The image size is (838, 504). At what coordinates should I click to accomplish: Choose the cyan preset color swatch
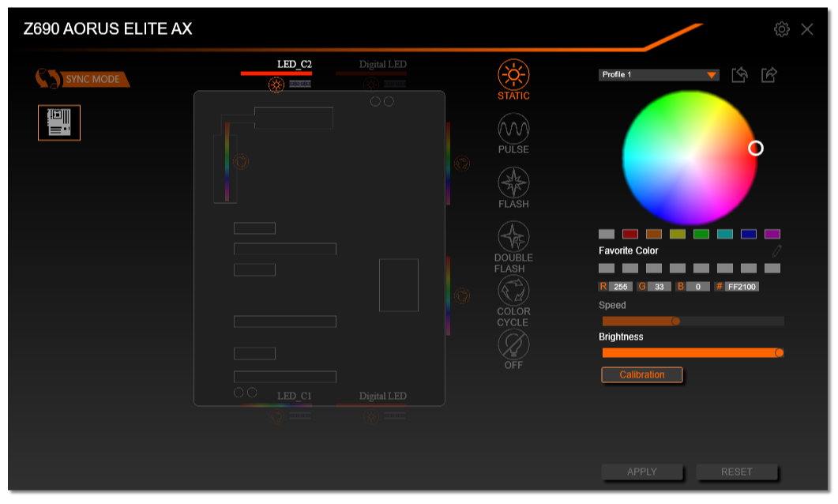click(725, 234)
